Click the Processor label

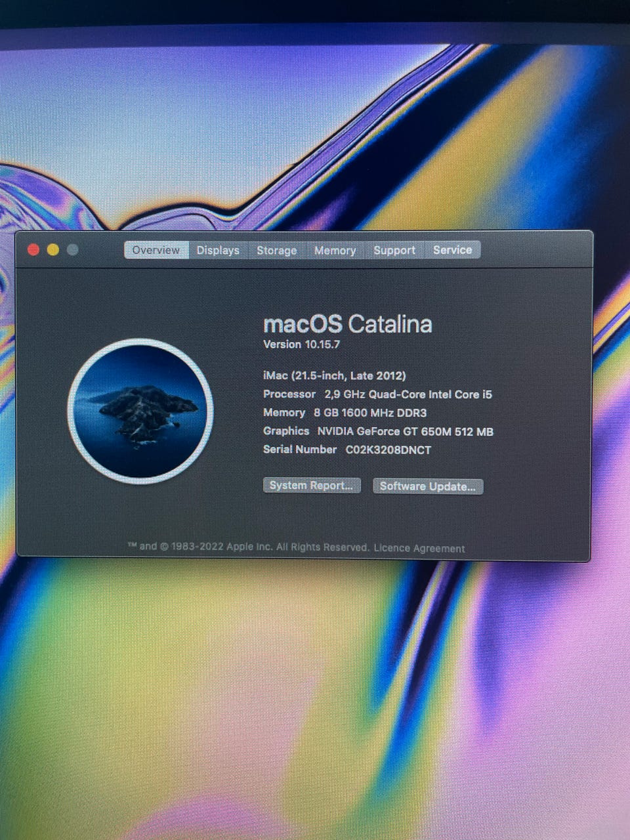[289, 394]
